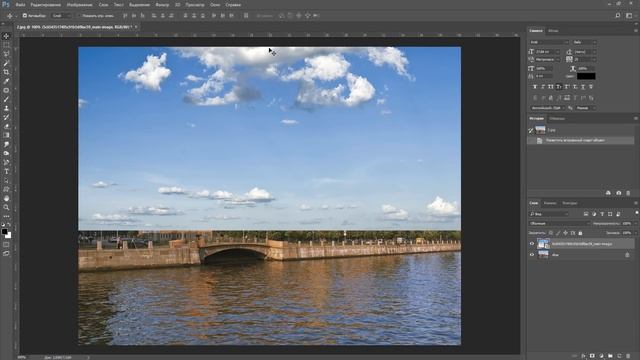Create a new layer in Layers panel
The height and width of the screenshot is (360, 640).
tap(619, 356)
